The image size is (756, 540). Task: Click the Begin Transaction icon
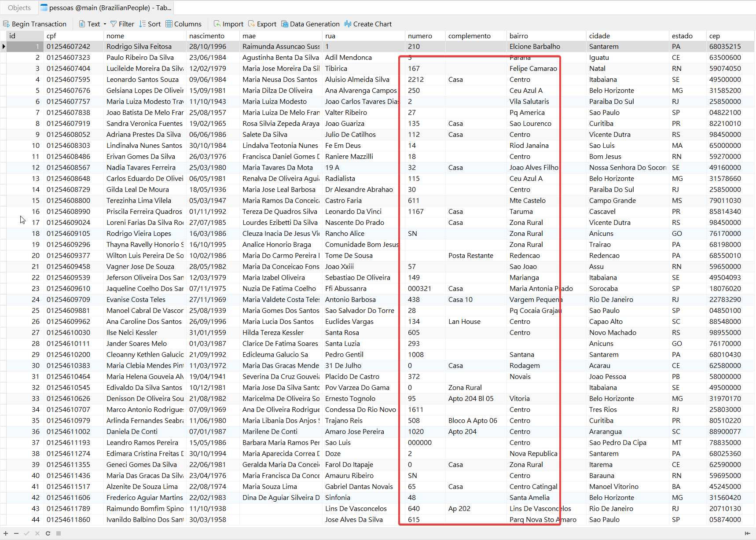coord(6,24)
